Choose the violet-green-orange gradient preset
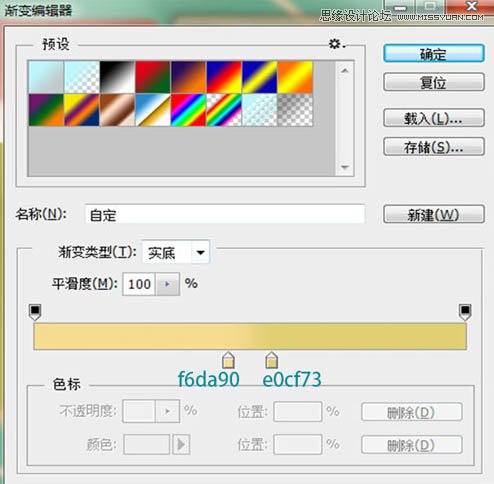This screenshot has width=494, height=484. (46, 110)
